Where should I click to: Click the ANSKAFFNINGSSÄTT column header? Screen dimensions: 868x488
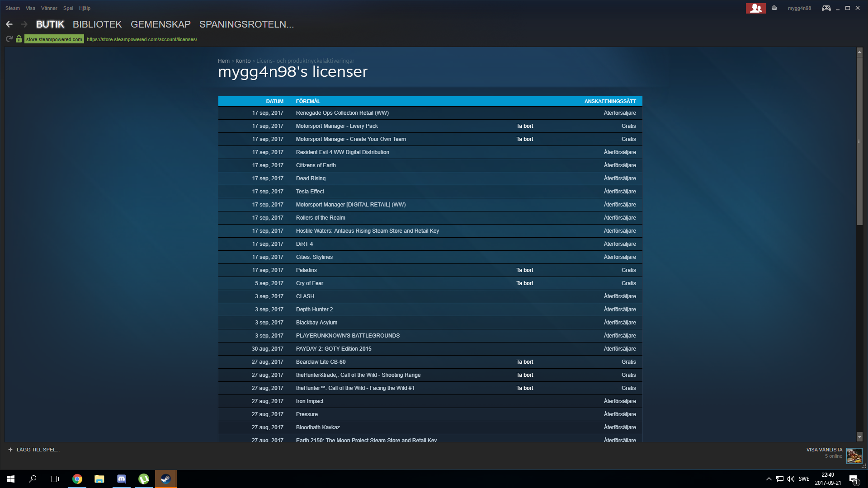[x=610, y=101]
